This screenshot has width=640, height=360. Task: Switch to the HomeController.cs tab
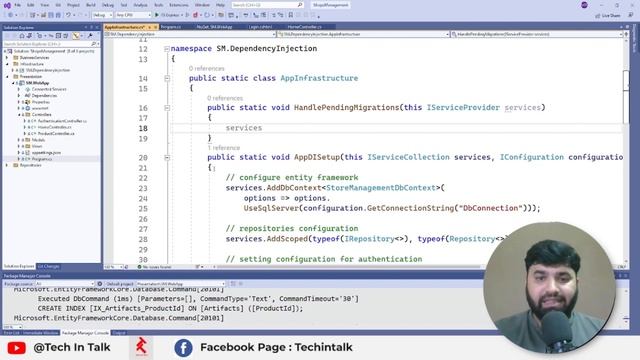304,27
